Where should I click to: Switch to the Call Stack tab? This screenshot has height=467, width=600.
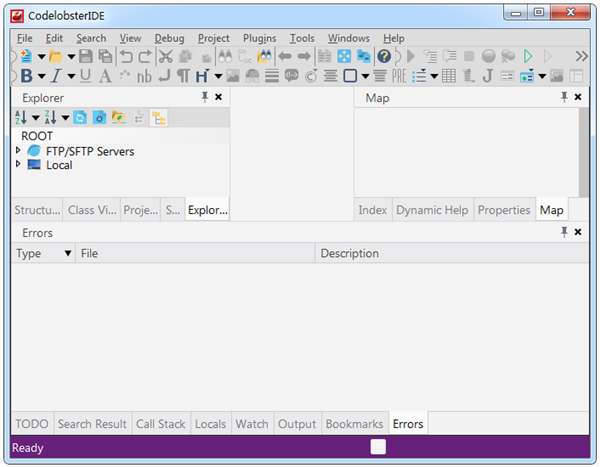(160, 424)
